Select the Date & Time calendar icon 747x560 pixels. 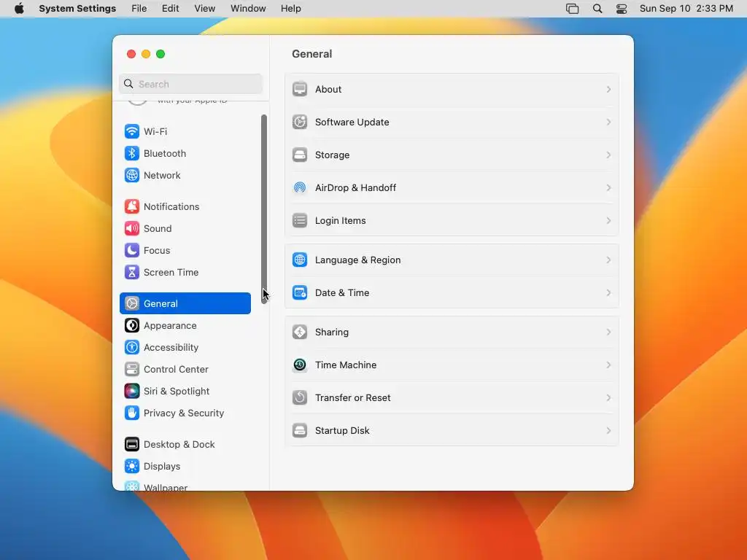pyautogui.click(x=300, y=293)
